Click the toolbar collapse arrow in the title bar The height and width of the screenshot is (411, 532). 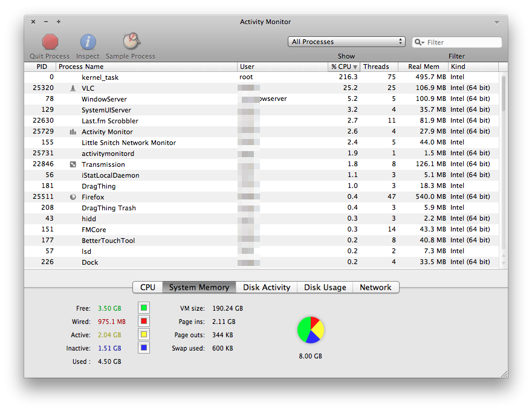tap(497, 22)
